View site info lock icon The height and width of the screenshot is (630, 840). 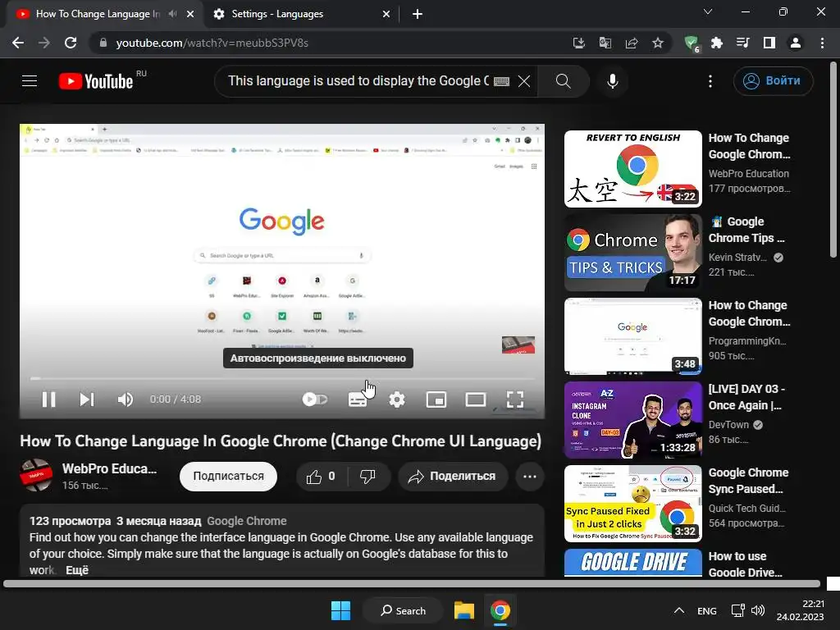(x=103, y=43)
